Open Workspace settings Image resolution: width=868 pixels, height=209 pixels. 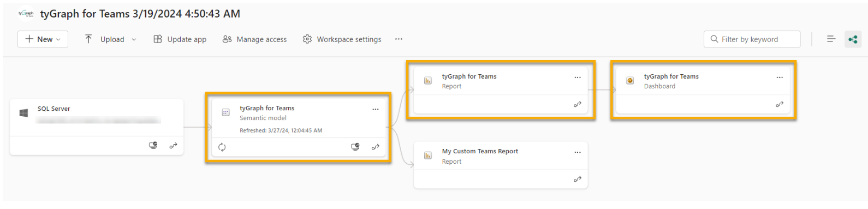pyautogui.click(x=342, y=39)
